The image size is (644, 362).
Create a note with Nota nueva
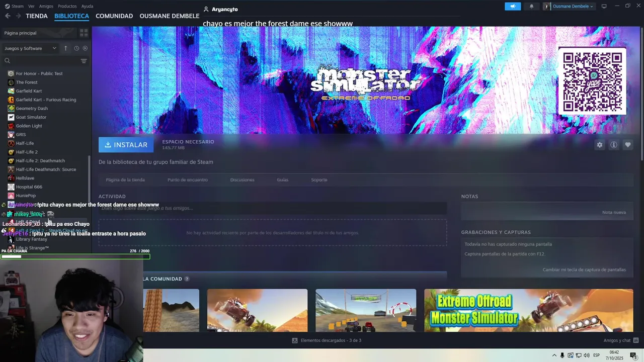(614, 212)
